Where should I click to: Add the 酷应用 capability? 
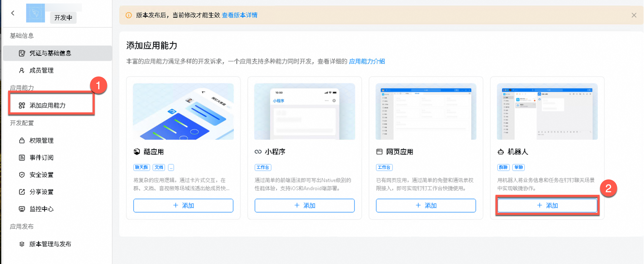[x=183, y=205]
